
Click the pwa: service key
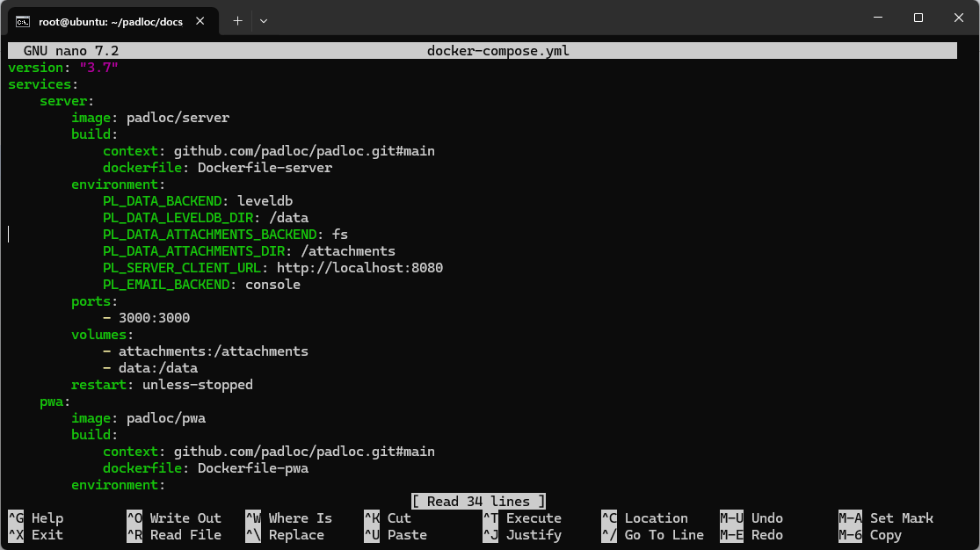(55, 402)
